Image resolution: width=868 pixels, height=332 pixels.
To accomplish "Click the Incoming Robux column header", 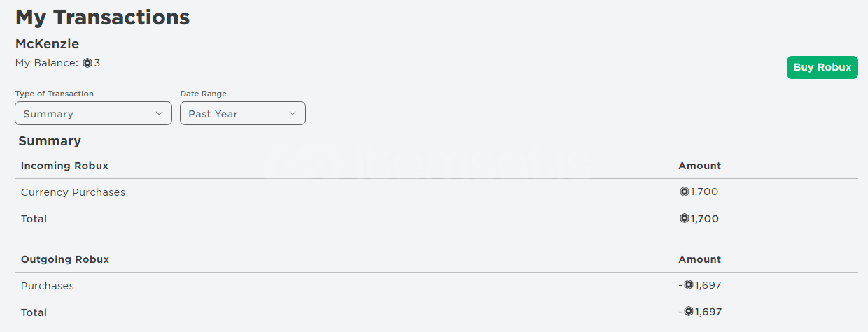I will (64, 166).
